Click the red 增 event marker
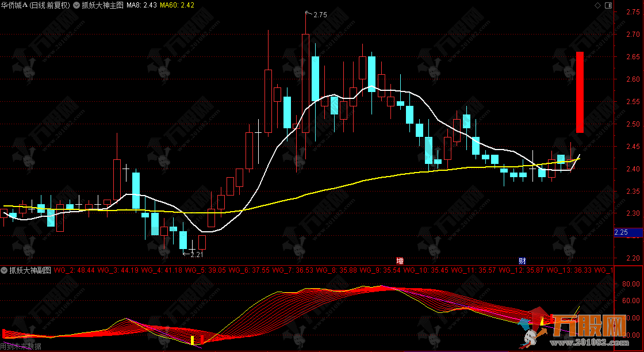This screenshot has width=644, height=352. coord(400,261)
